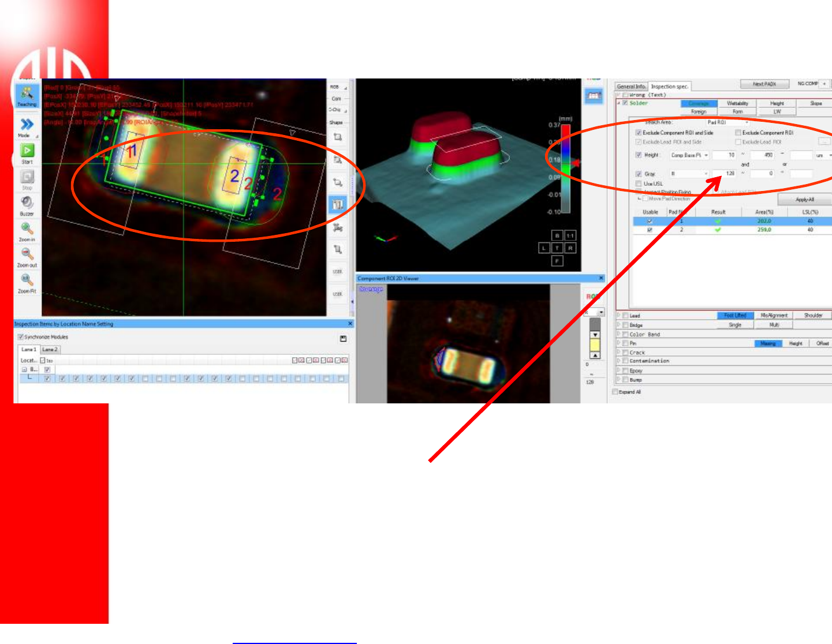The height and width of the screenshot is (644, 832).
Task: Click the yellow threshold color slider
Action: tap(595, 346)
